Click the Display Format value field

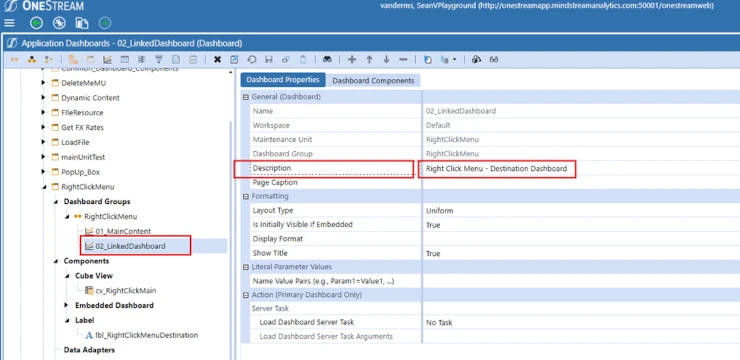click(581, 239)
